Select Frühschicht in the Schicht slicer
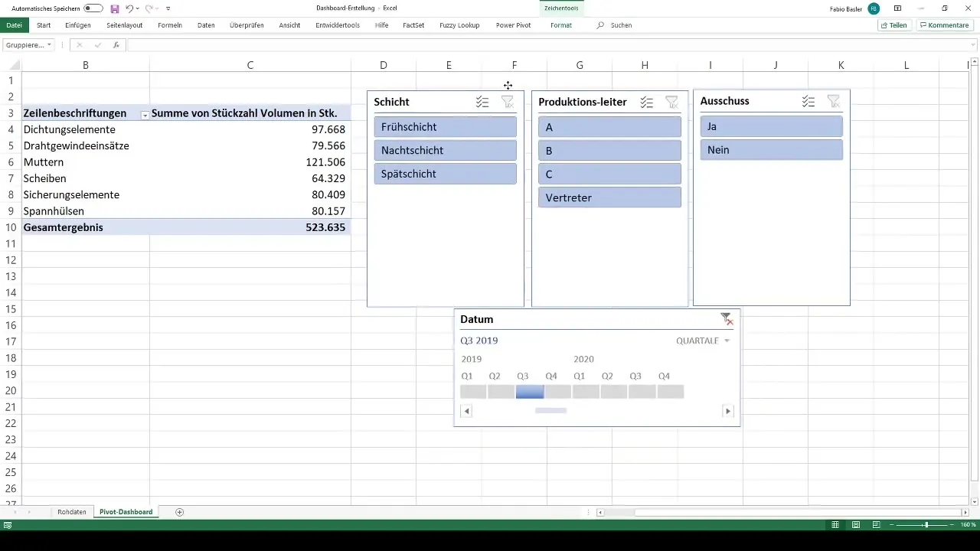The image size is (980, 551). [x=446, y=127]
